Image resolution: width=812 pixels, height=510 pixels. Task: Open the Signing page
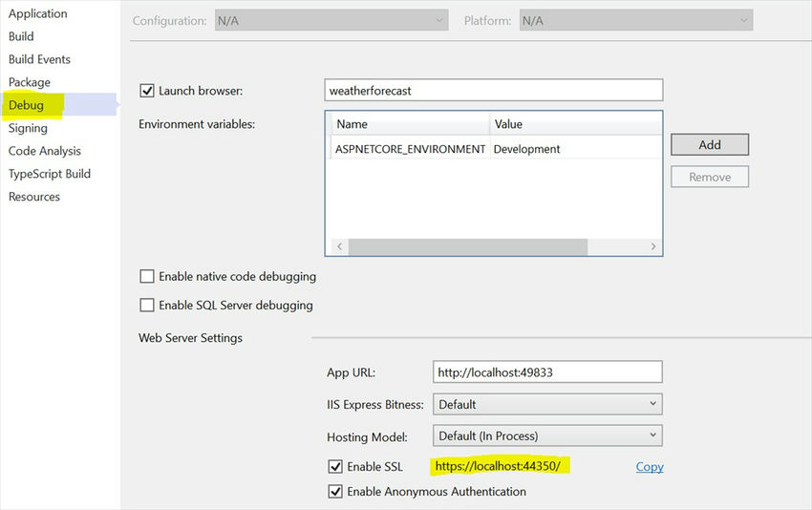pos(28,128)
